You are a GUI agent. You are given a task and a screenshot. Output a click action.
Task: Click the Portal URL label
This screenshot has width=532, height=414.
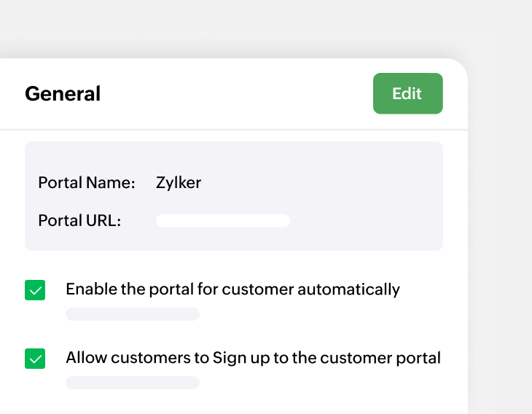point(79,221)
